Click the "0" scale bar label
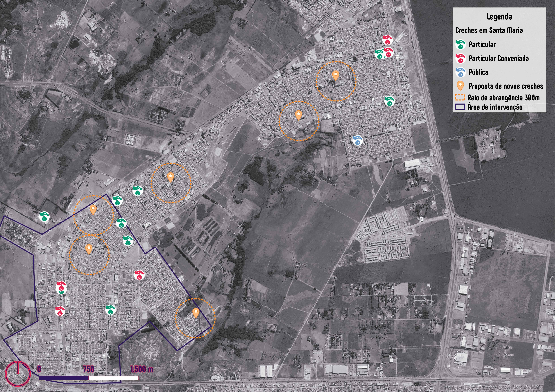Viewport: 555px width, 392px height. (39, 369)
